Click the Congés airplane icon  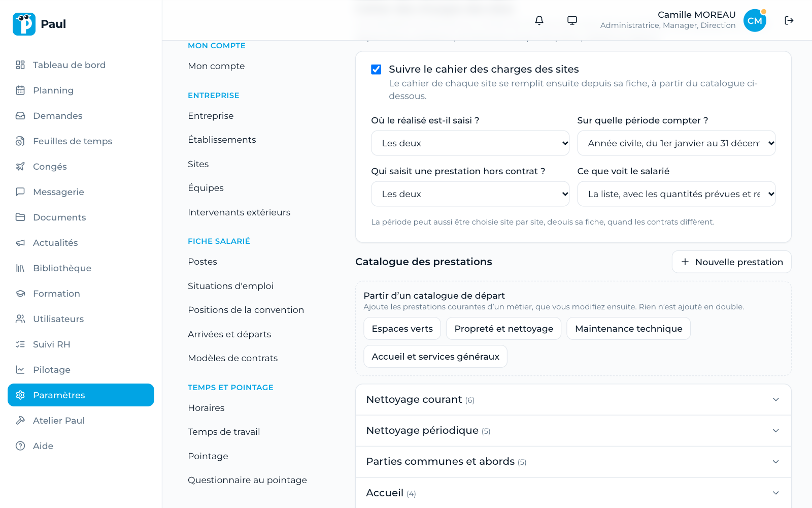coord(20,167)
